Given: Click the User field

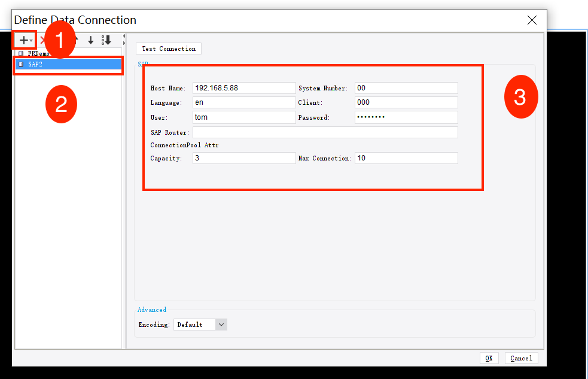Looking at the screenshot, I should pos(244,117).
